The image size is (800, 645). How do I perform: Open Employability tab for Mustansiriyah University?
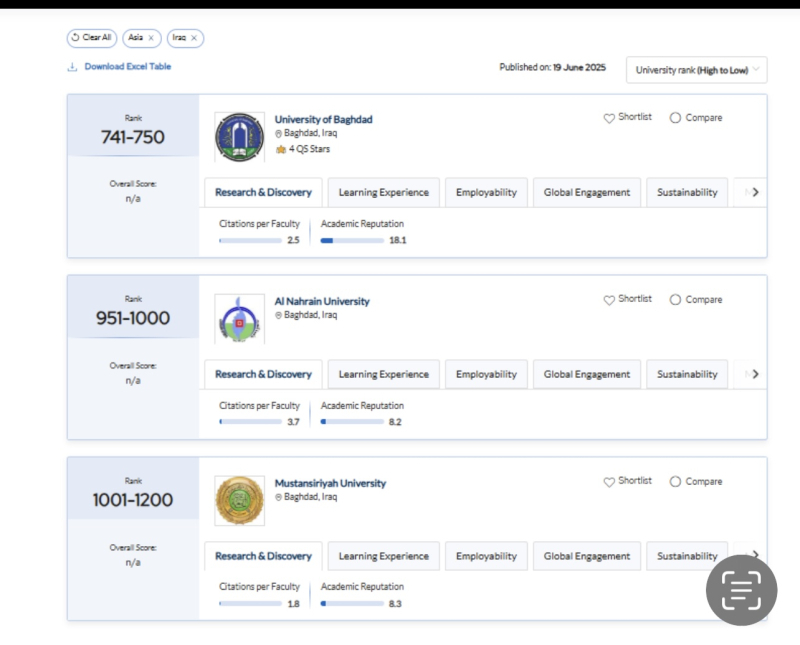click(486, 556)
